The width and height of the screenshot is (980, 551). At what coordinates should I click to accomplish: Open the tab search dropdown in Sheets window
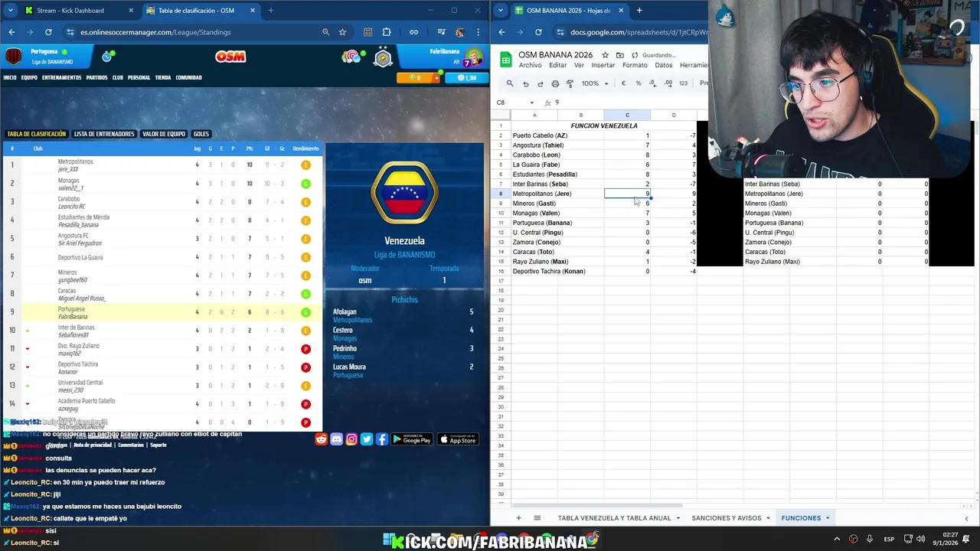coord(501,11)
